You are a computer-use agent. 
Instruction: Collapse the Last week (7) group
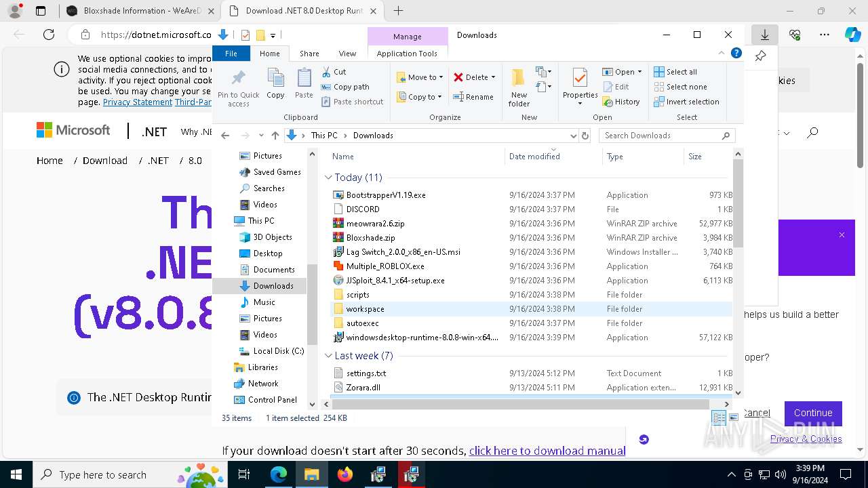(328, 356)
